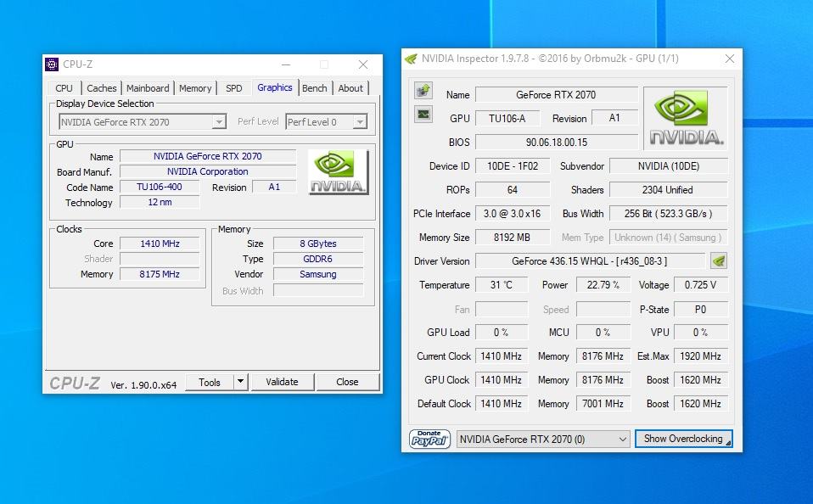The image size is (813, 504).
Task: Click the Inspector Name field GeForce RTX 2070
Action: pyautogui.click(x=556, y=95)
